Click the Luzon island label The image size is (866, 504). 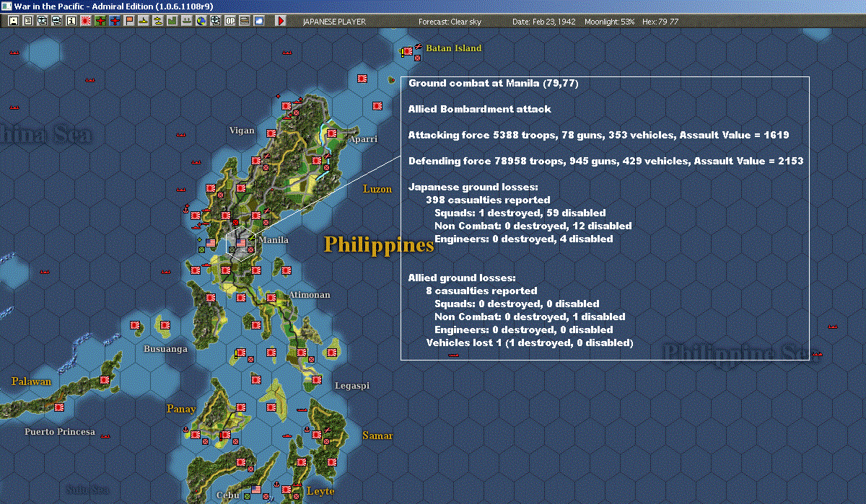coord(377,189)
